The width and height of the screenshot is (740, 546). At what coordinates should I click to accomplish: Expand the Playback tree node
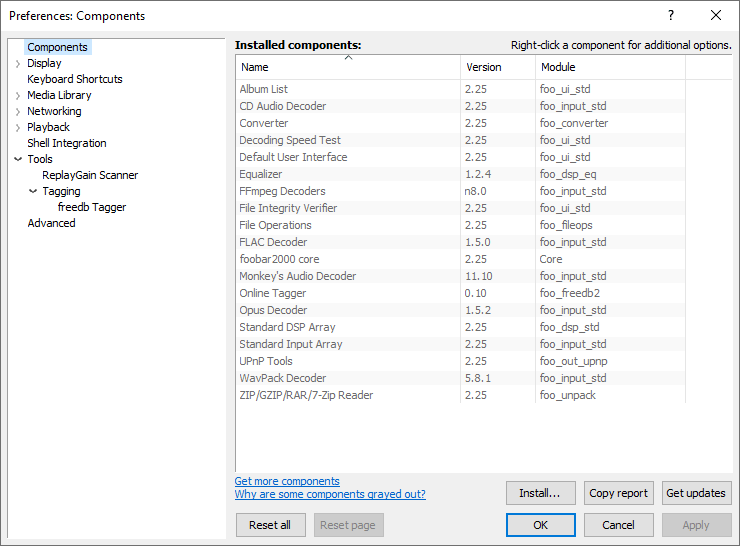[18, 128]
